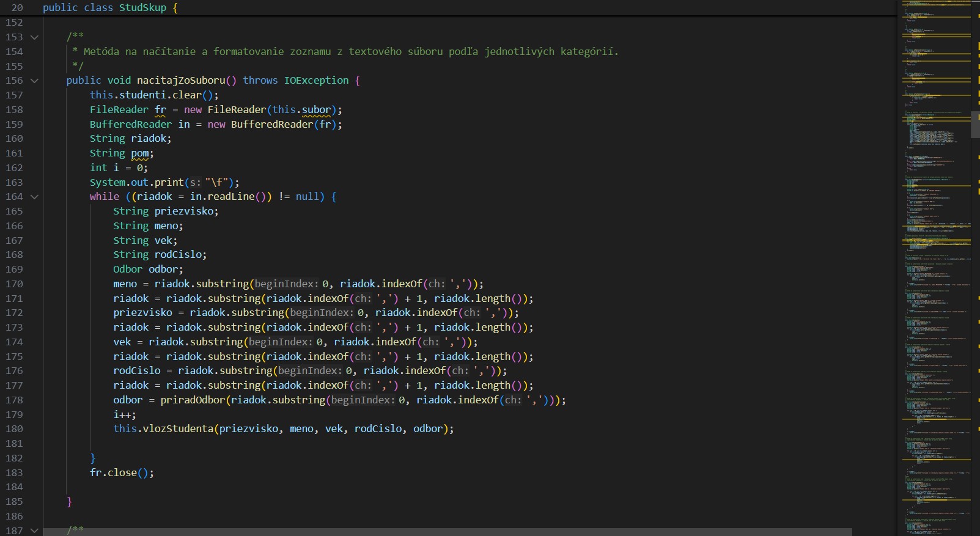
Task: Click the 'beginIndex:' inlay hint on line 170
Action: coord(286,284)
